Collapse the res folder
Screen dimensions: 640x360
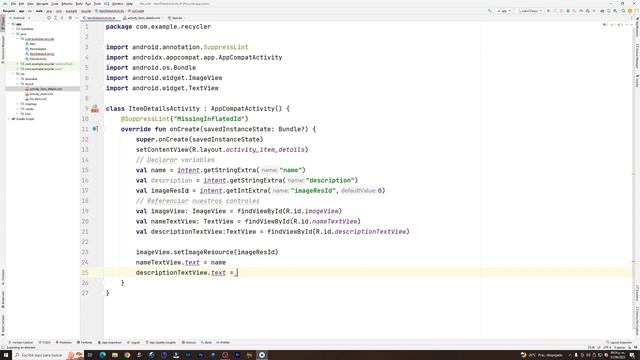(13, 74)
